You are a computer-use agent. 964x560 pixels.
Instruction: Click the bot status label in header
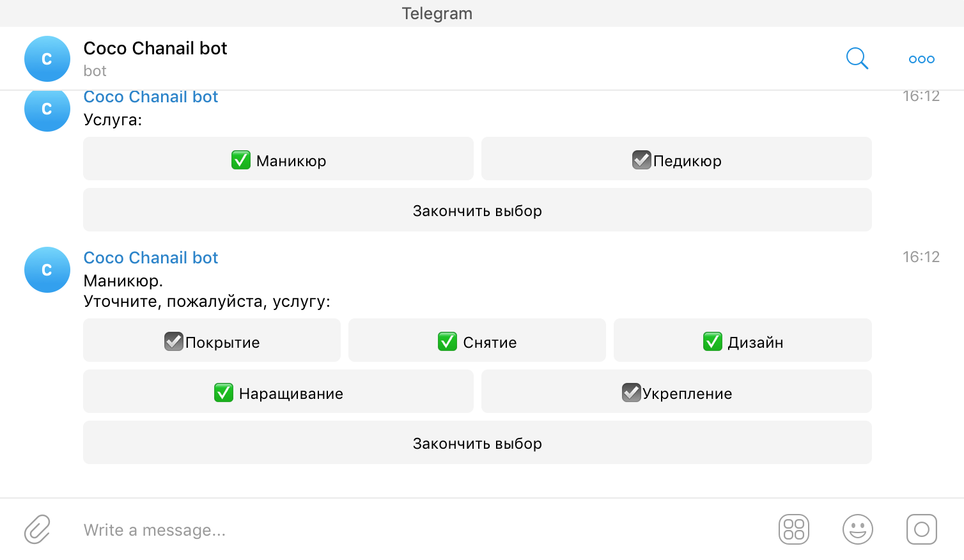coord(95,71)
